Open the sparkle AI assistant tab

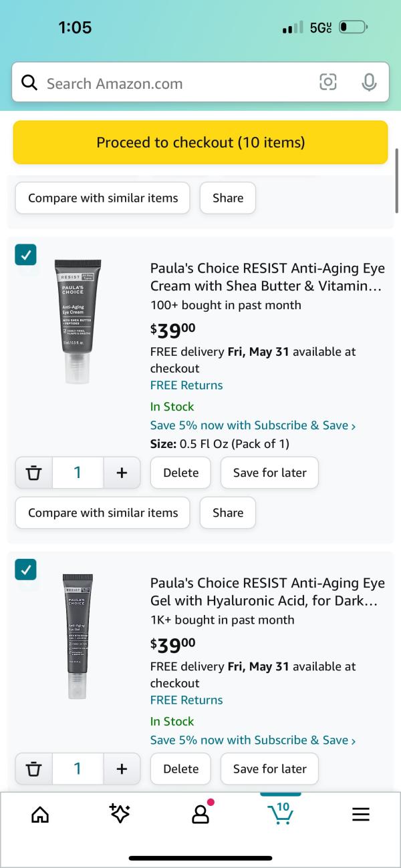[120, 814]
